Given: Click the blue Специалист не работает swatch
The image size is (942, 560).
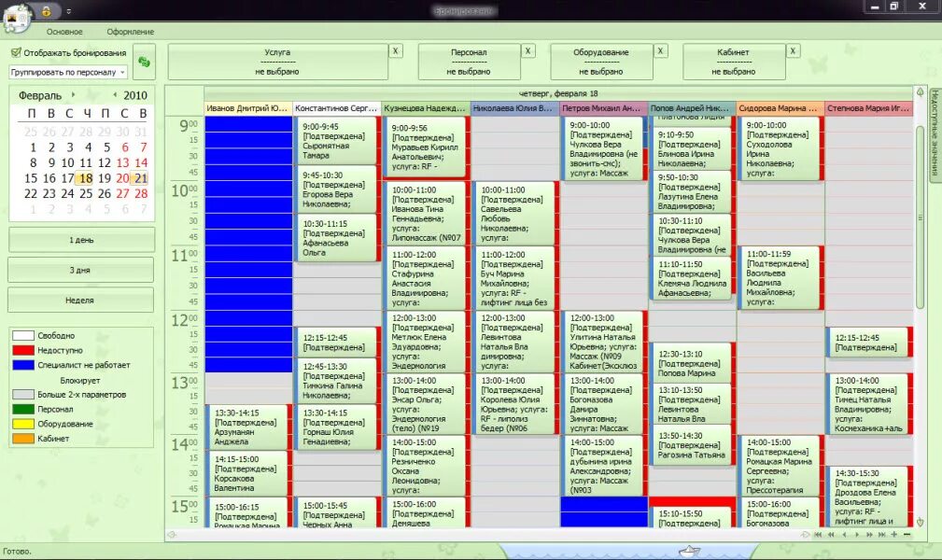Looking at the screenshot, I should [22, 365].
